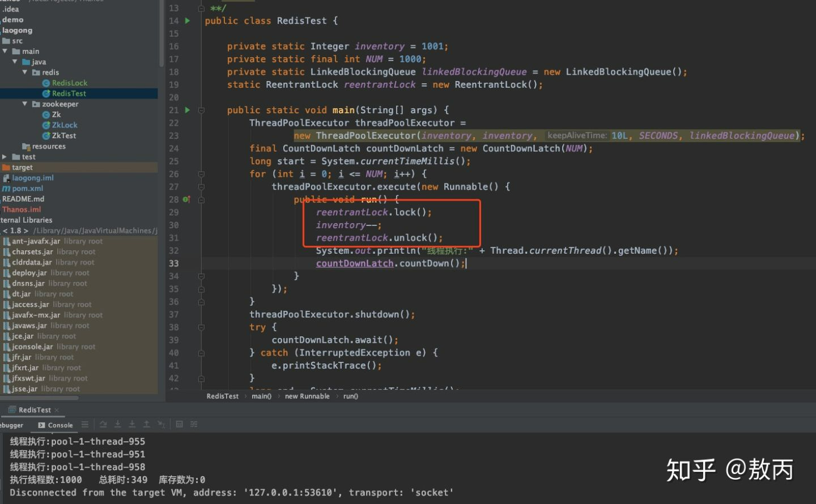Screen dimensions: 816x504
Task: Click the Run to Cursor debugger icon
Action: point(161,424)
